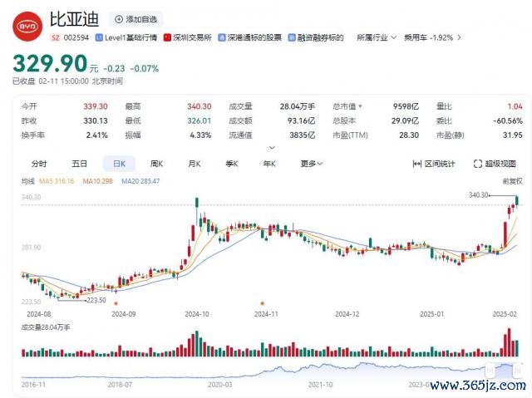
Task: Expand the 所属行业 dropdown
Action: 377,37
